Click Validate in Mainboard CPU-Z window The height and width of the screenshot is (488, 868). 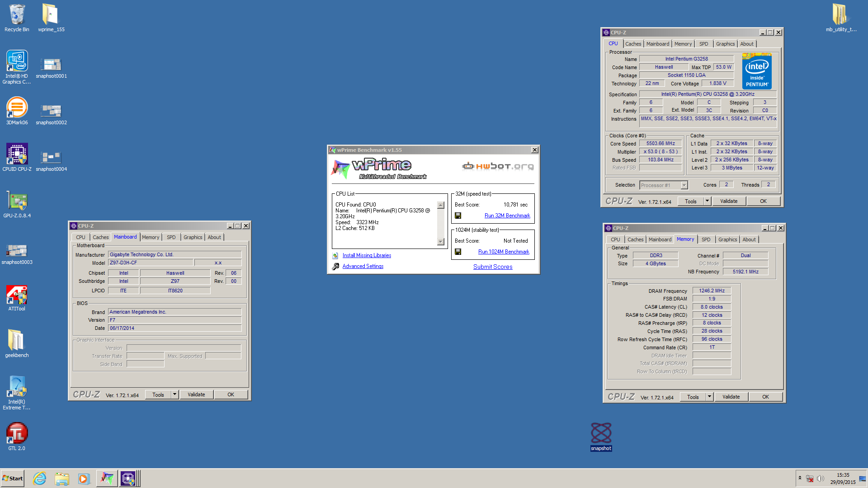(x=196, y=394)
